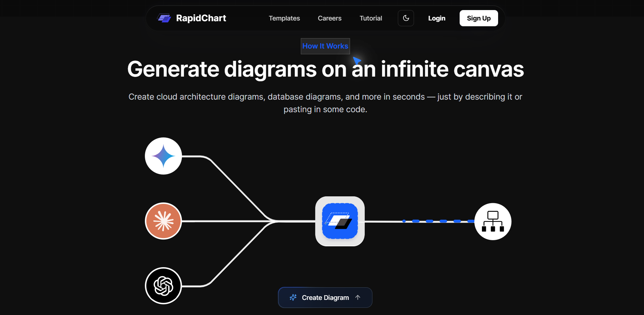This screenshot has height=315, width=644.
Task: Click the hierarchy diagram output icon
Action: coord(493,222)
